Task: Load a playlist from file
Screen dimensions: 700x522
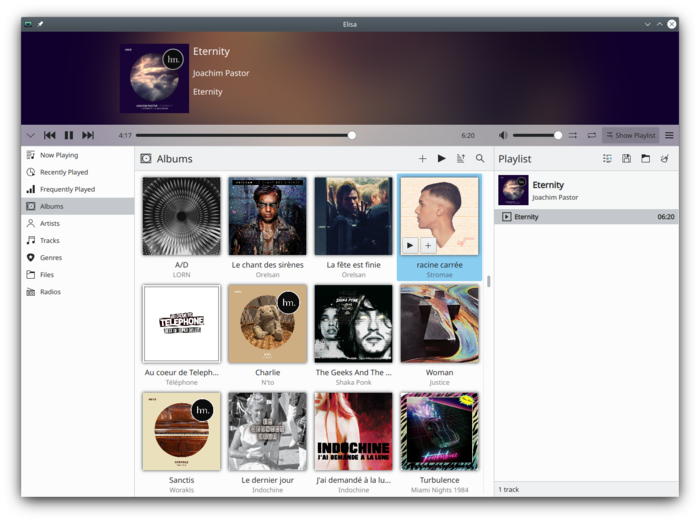Action: tap(645, 158)
